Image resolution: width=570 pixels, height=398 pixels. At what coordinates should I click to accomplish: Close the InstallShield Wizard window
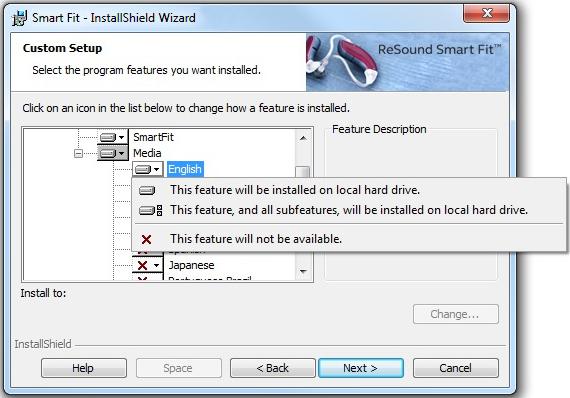click(x=487, y=13)
